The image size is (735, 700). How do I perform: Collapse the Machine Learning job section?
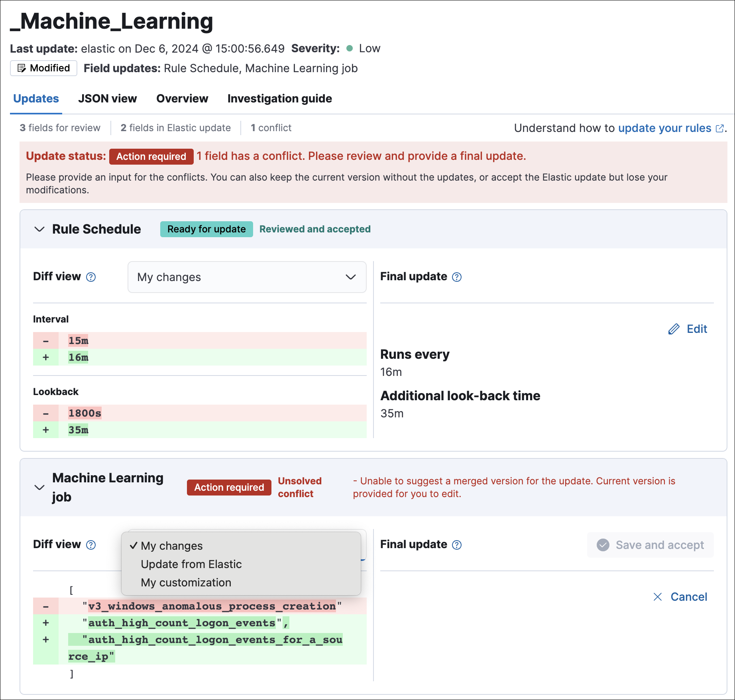(39, 487)
